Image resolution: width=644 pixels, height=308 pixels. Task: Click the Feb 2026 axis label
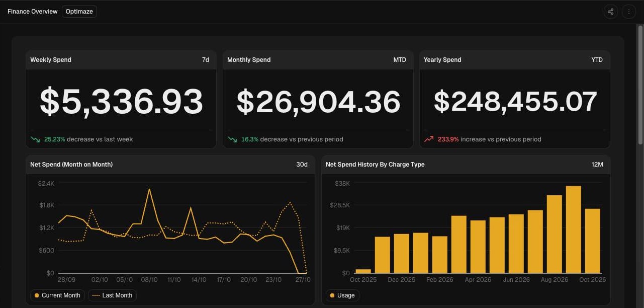click(439, 280)
